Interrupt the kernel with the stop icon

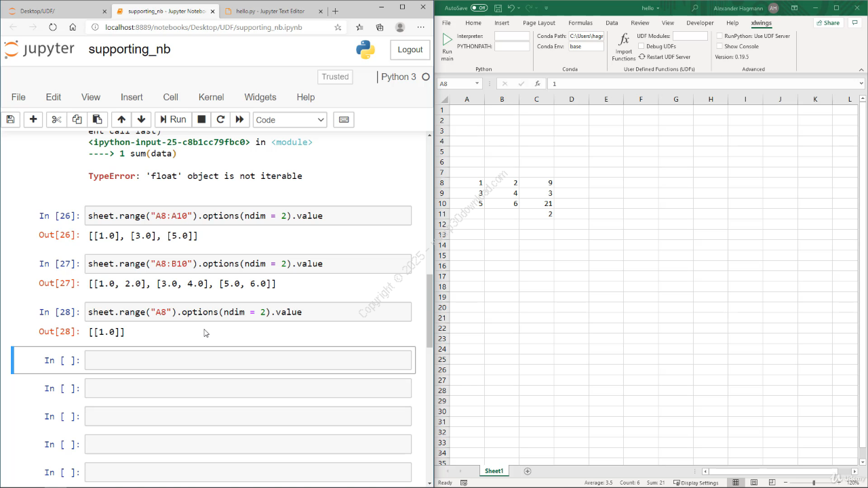(201, 119)
